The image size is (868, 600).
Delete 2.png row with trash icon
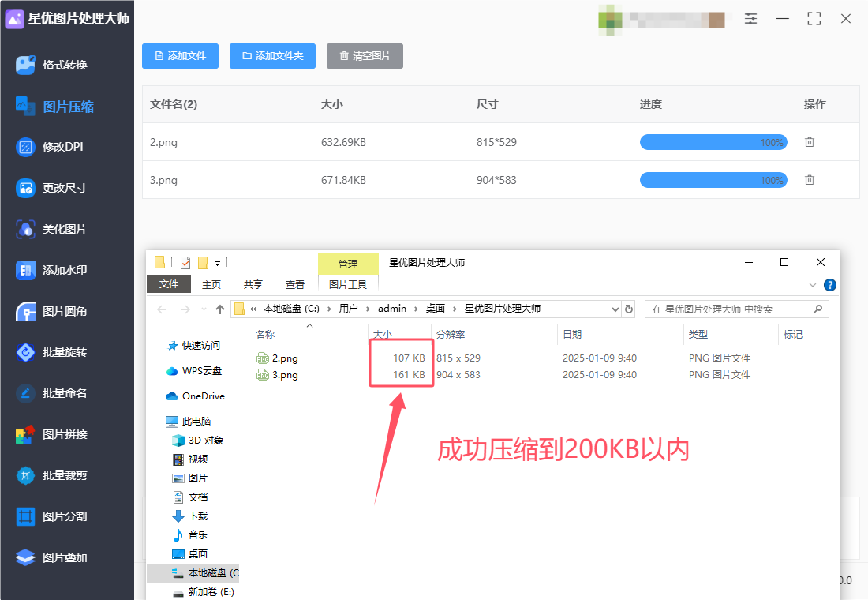pos(810,142)
